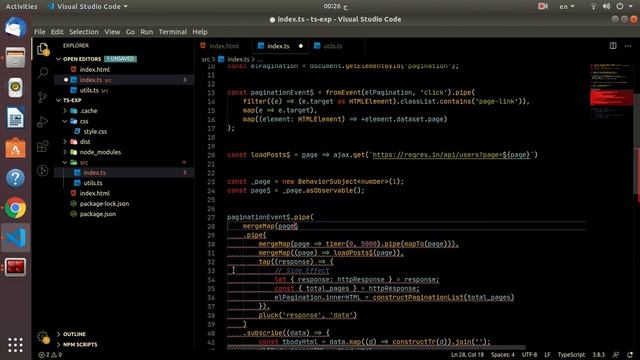Open the Explorer view in activity bar
The image size is (640, 360).
pos(43,49)
